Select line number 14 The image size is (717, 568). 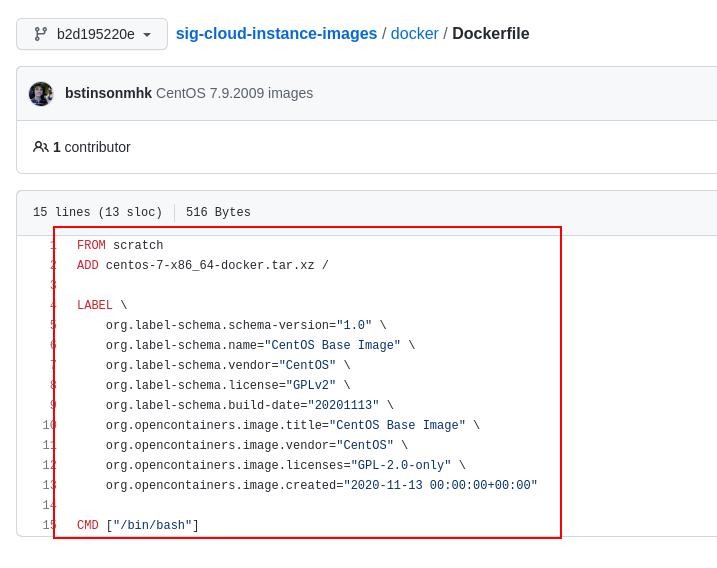(49, 505)
